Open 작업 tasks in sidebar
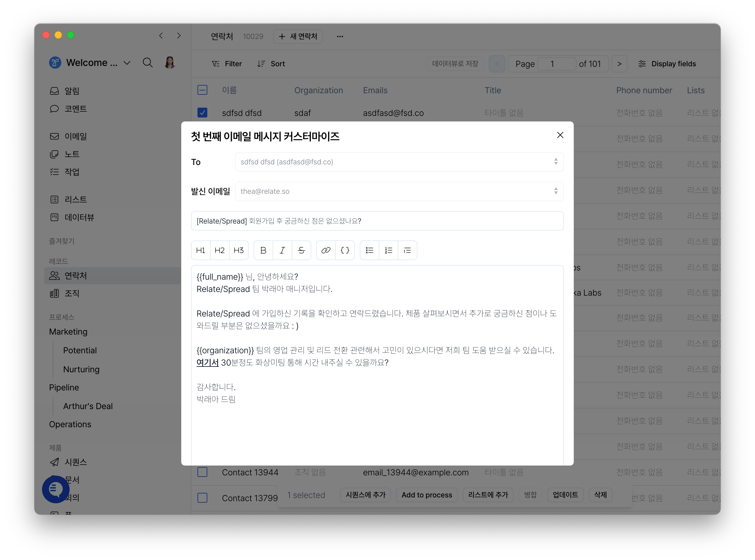 64,172
